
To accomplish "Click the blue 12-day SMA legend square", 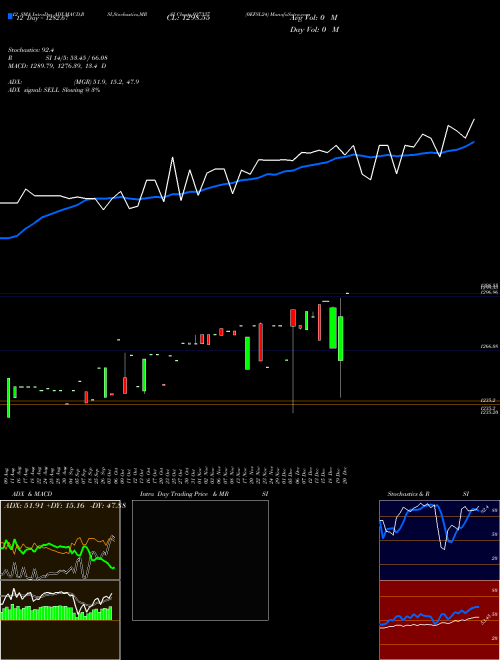I will pyautogui.click(x=10, y=16).
